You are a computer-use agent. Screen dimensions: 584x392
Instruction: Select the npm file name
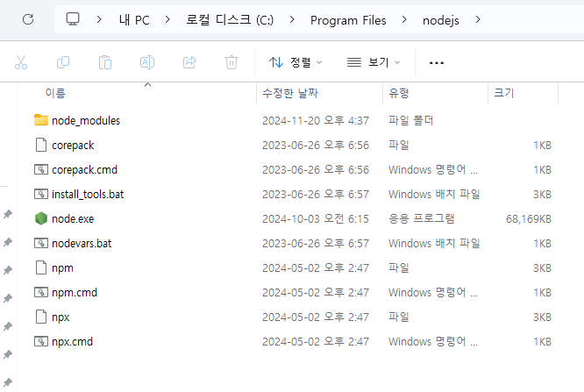click(x=62, y=268)
